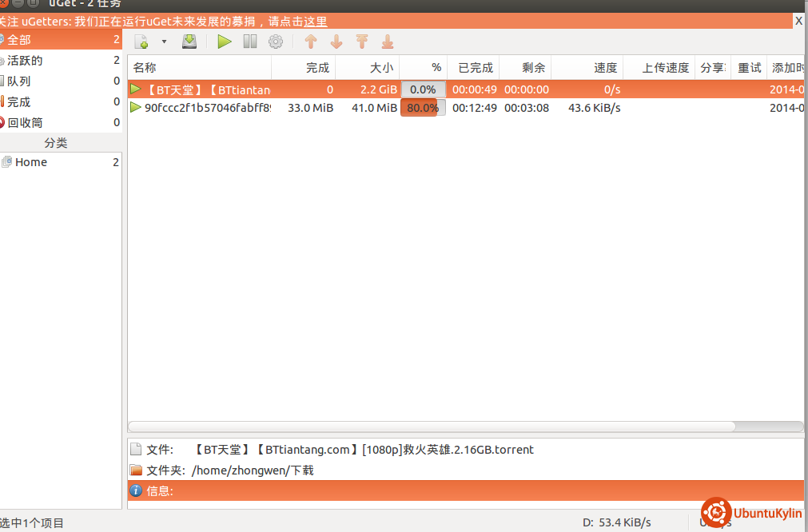Image resolution: width=808 pixels, height=532 pixels.
Task: Open download properties gear icon
Action: pyautogui.click(x=276, y=42)
